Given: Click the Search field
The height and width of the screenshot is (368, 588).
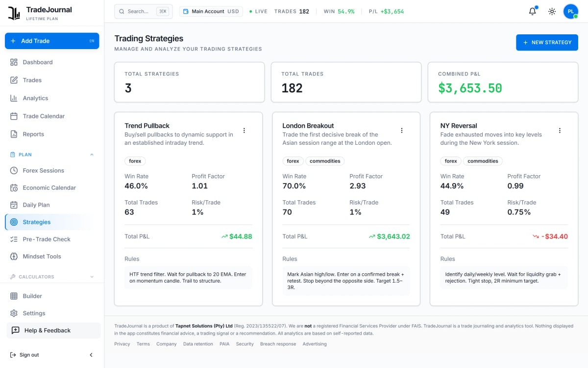Looking at the screenshot, I should (x=144, y=11).
